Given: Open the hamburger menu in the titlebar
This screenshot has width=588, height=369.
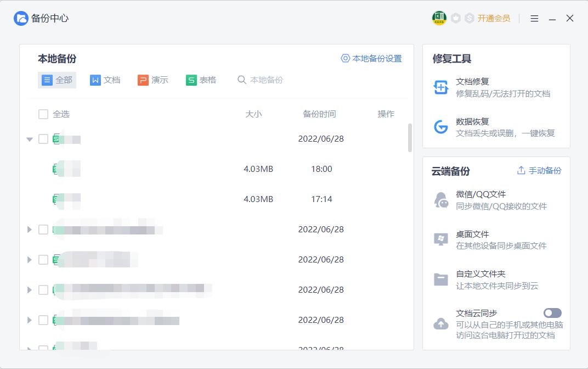Looking at the screenshot, I should (534, 18).
